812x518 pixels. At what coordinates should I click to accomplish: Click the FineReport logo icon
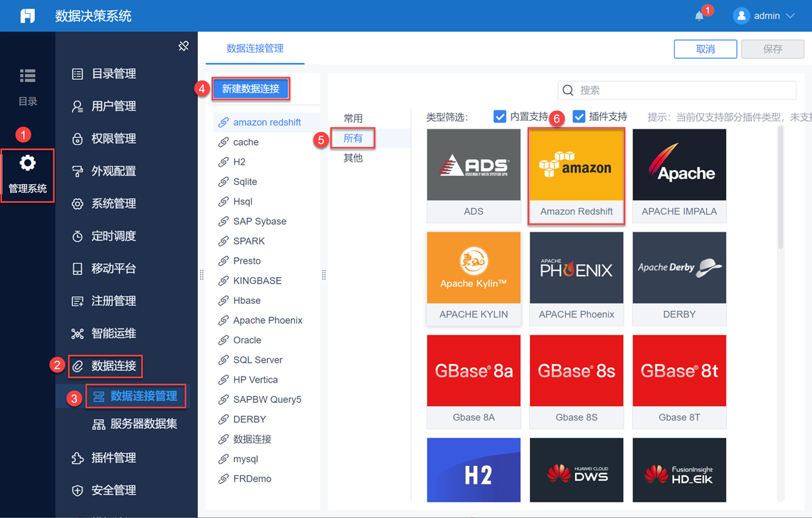click(28, 16)
